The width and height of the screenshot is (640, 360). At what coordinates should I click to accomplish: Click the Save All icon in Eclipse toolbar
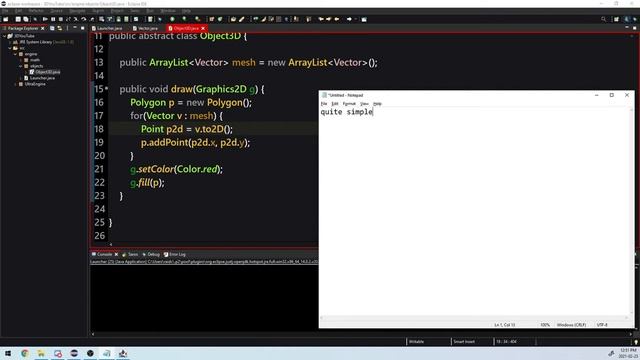tap(26, 19)
